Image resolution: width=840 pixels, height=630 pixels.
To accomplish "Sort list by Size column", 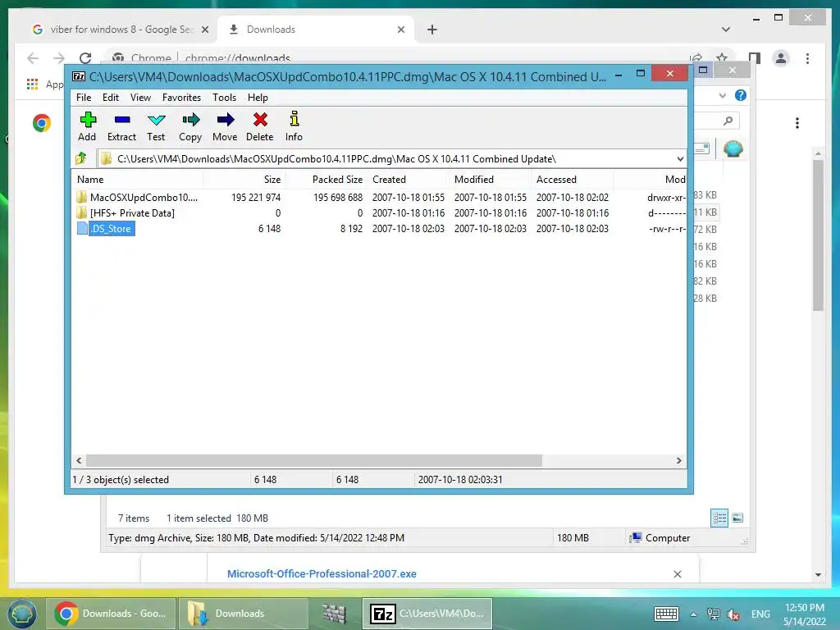I will 244,180.
